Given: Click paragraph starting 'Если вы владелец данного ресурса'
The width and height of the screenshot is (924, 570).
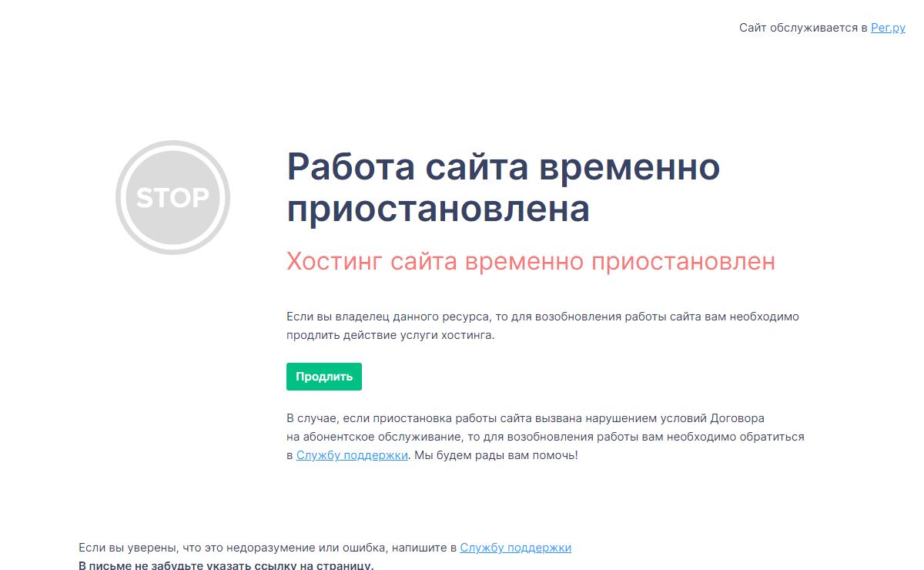Looking at the screenshot, I should click(x=544, y=326).
